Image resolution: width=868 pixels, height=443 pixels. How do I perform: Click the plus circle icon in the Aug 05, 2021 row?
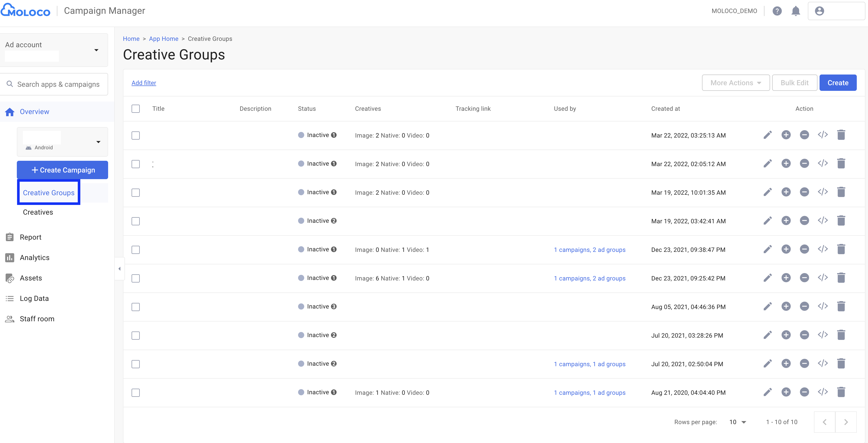(786, 306)
